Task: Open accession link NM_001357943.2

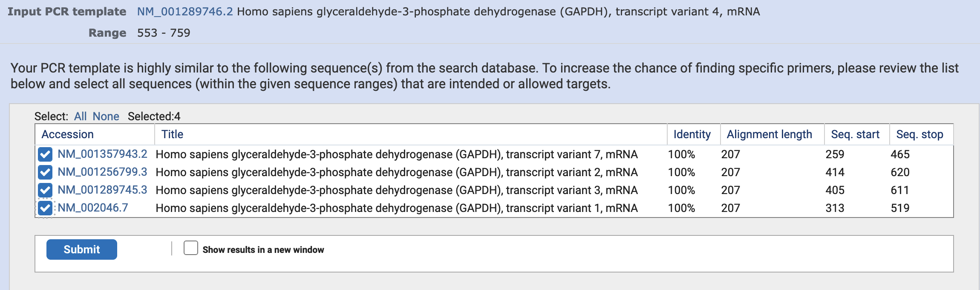Action: coord(102,154)
